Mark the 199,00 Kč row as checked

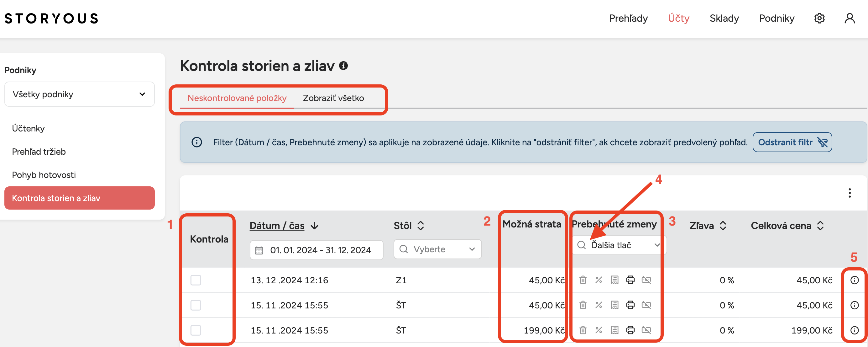196,330
